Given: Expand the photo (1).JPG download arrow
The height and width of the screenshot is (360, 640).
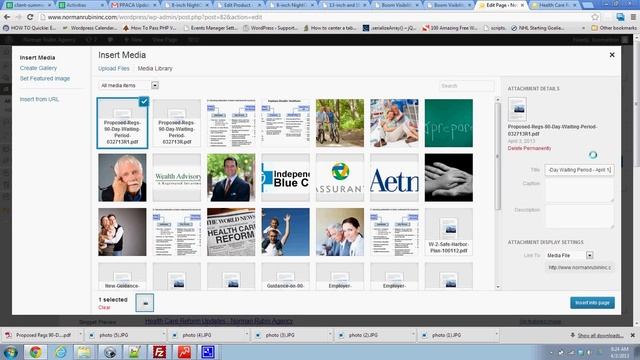Looking at the screenshot, I should (x=497, y=335).
